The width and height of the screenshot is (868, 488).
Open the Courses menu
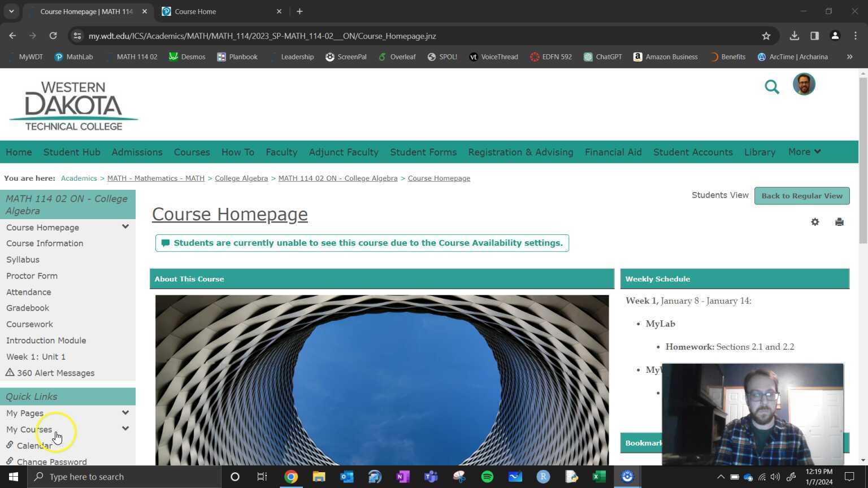coord(192,152)
